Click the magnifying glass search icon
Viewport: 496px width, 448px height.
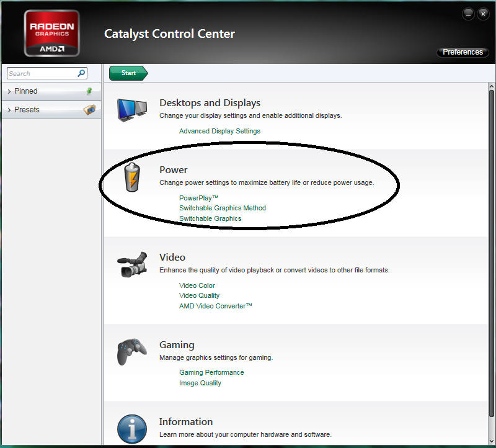81,73
